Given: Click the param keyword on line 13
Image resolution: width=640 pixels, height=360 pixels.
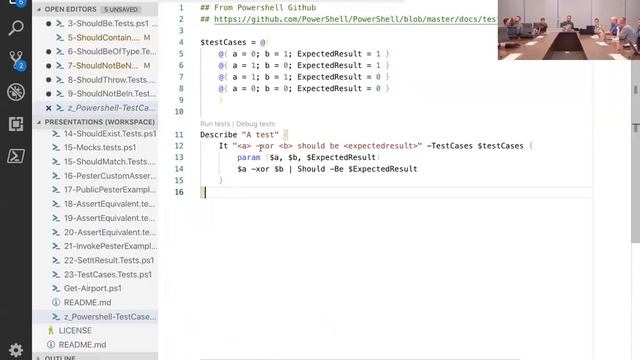Looking at the screenshot, I should [x=249, y=157].
